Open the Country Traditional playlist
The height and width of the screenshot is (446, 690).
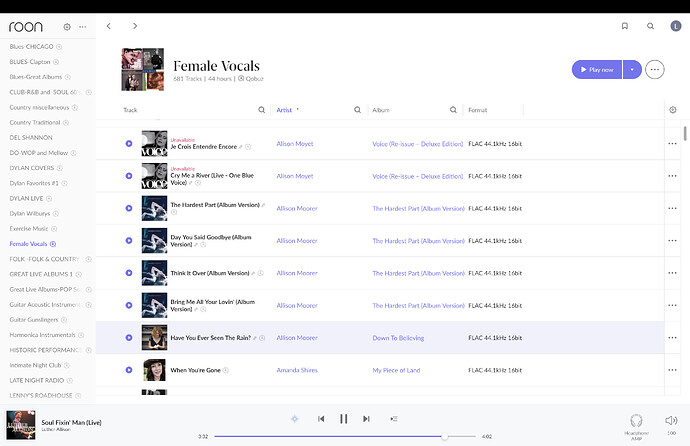tap(35, 122)
